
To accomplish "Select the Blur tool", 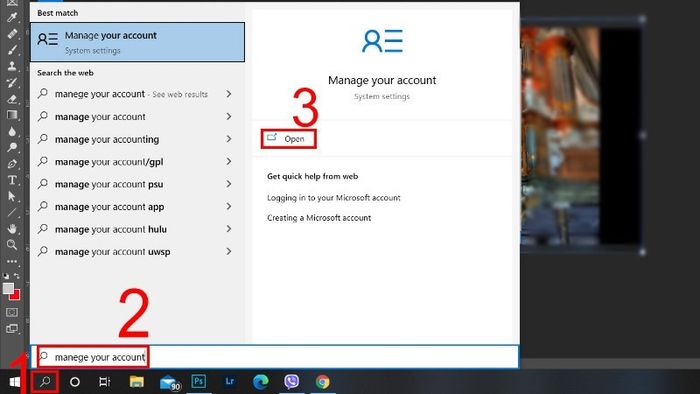I will point(12,131).
